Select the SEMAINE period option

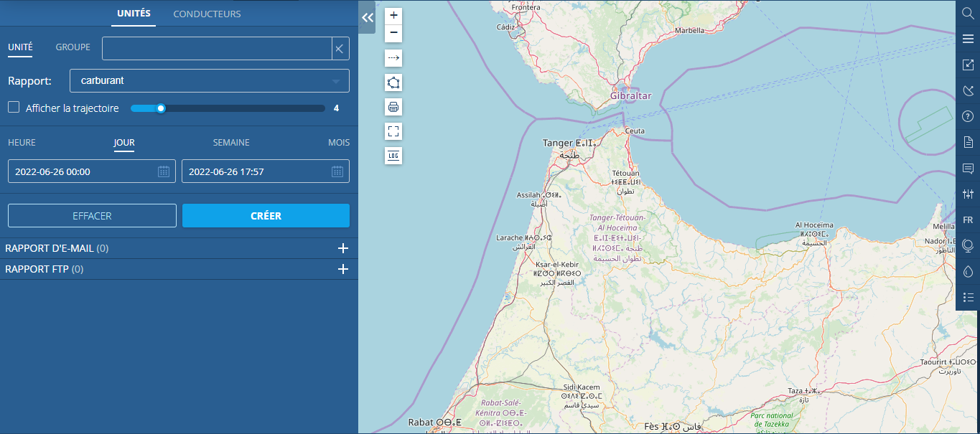point(231,143)
